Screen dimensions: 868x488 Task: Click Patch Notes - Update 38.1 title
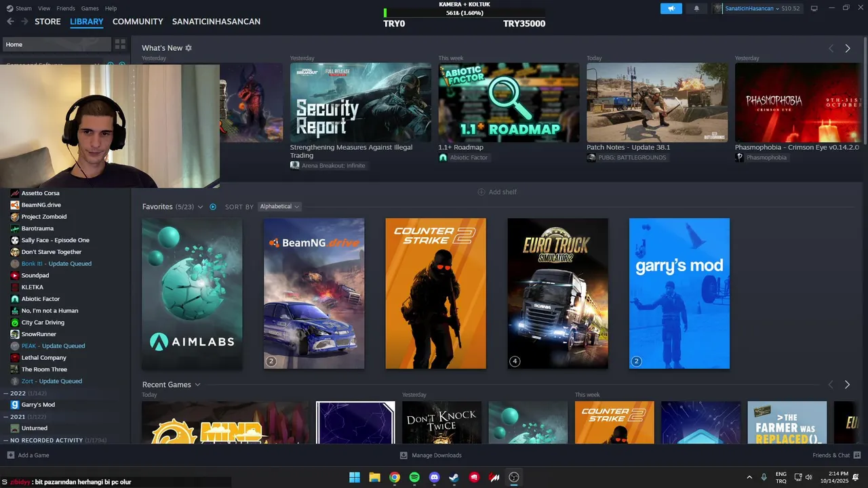click(x=628, y=147)
